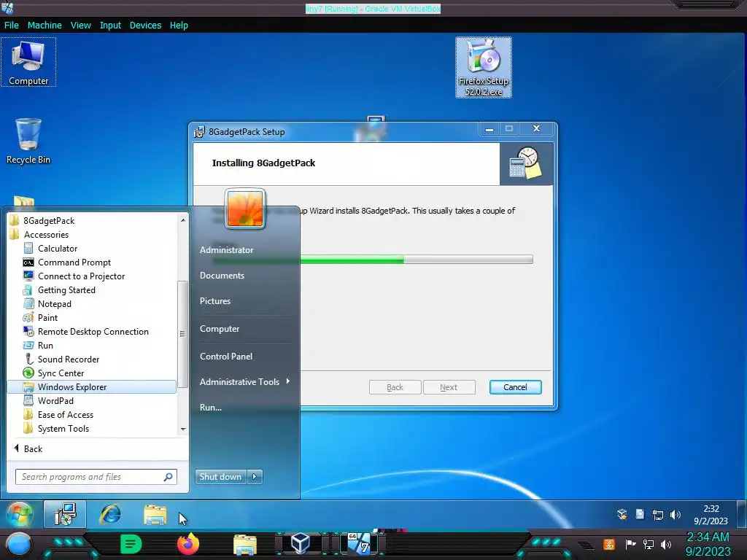Click the green notes app host taskbar icon
The height and width of the screenshot is (560, 747).
131,544
